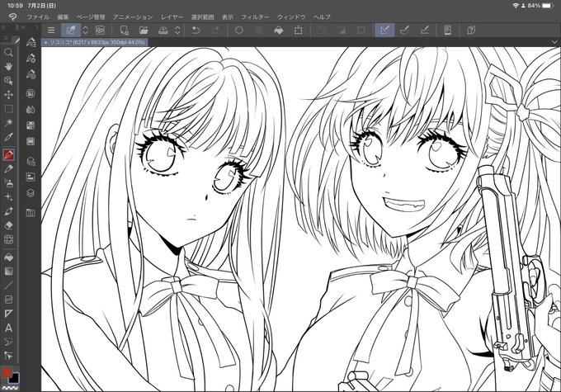Viewport: 561px width, 392px height.
Task: Select the Operation object tool
Action: [8, 81]
